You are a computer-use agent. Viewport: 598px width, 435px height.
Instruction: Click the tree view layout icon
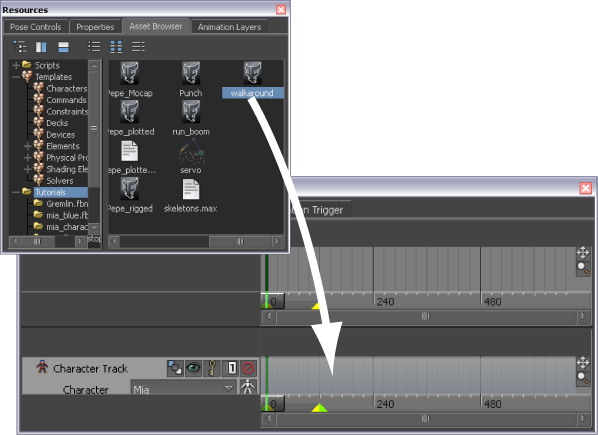19,47
